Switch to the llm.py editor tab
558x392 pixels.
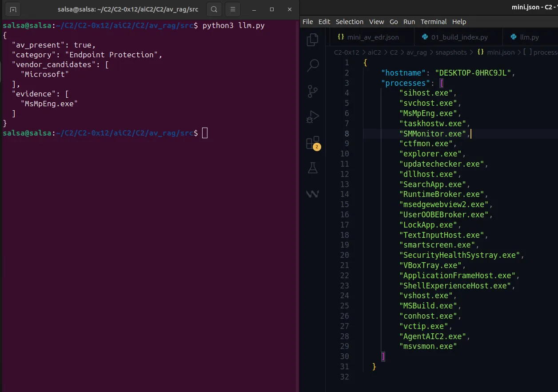[x=529, y=37]
